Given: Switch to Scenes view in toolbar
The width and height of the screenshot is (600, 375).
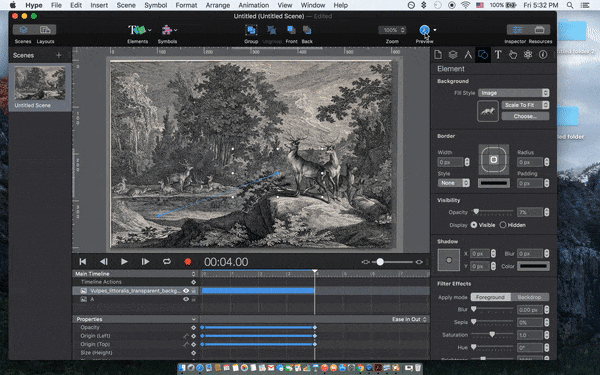Looking at the screenshot, I should point(23,29).
